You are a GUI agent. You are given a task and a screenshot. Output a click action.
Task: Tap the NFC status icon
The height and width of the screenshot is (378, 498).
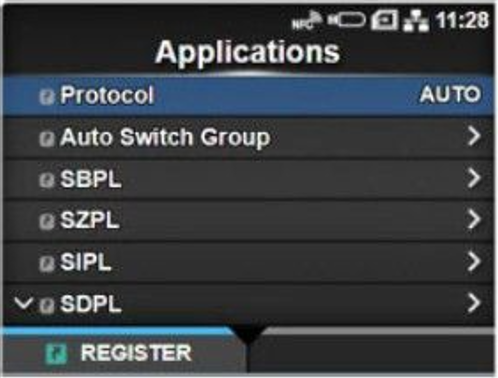[306, 20]
